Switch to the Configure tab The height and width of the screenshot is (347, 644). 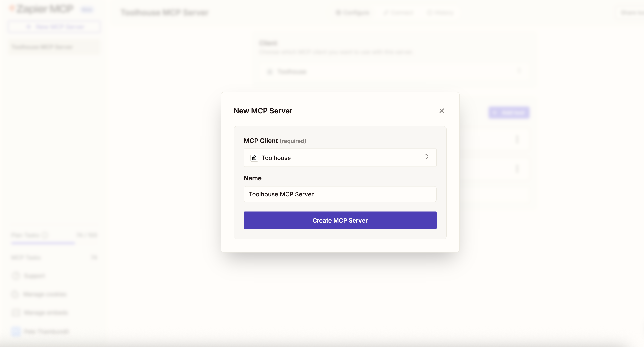(353, 13)
